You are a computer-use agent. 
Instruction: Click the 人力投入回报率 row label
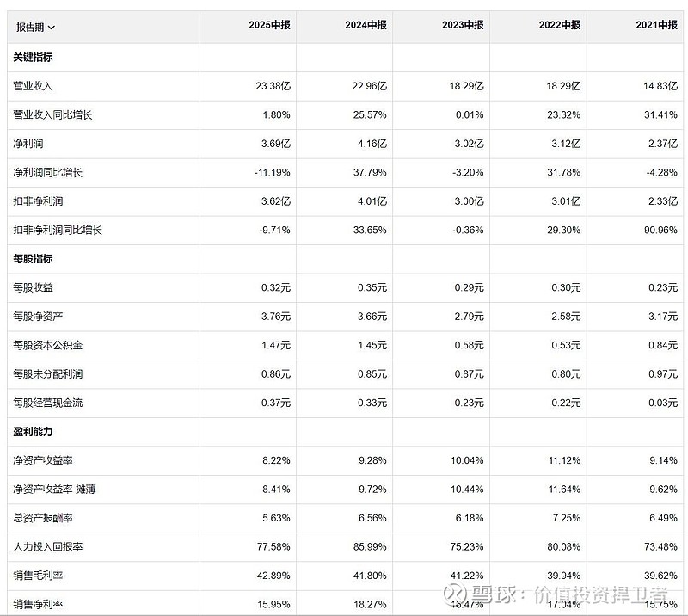click(48, 546)
